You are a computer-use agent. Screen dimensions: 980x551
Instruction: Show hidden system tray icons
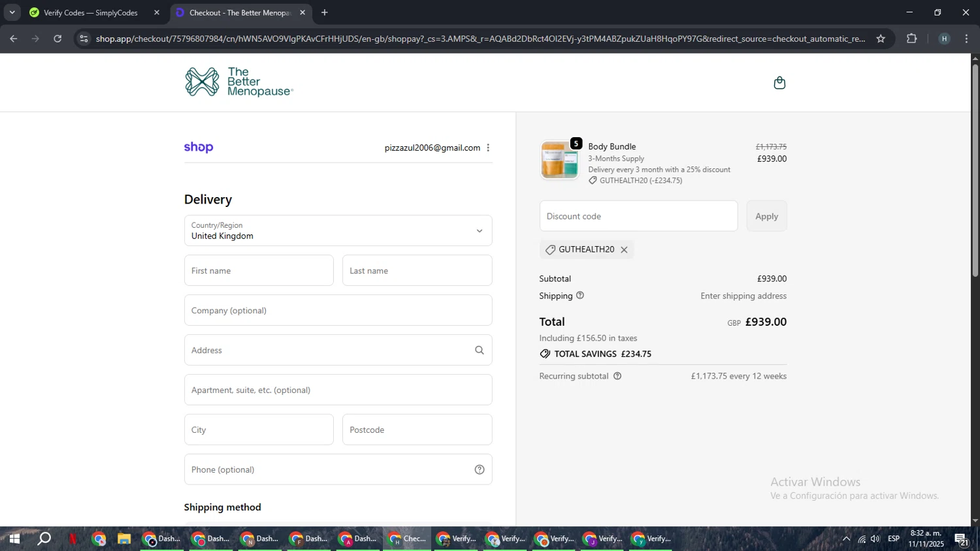(846, 539)
